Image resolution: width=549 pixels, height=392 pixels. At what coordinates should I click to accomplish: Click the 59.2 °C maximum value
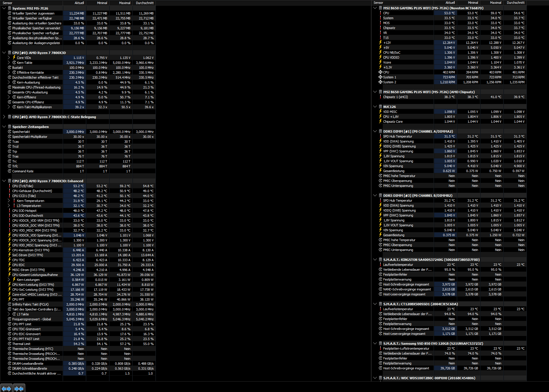[125, 186]
